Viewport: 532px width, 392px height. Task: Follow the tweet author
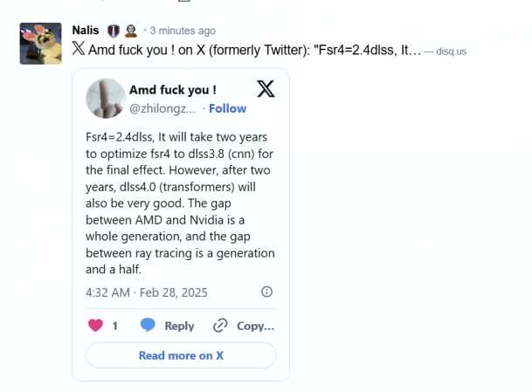point(227,108)
